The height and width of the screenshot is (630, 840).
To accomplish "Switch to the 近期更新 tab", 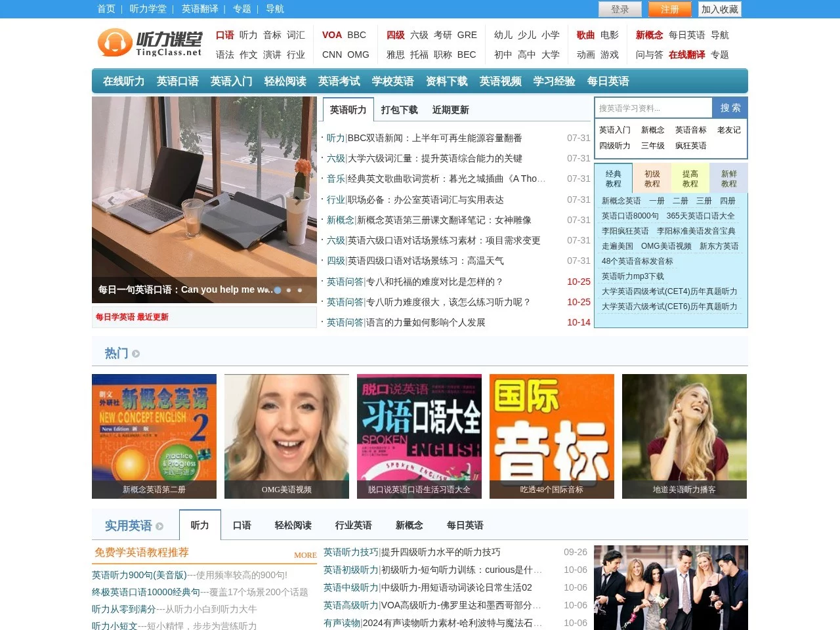I will pyautogui.click(x=450, y=110).
